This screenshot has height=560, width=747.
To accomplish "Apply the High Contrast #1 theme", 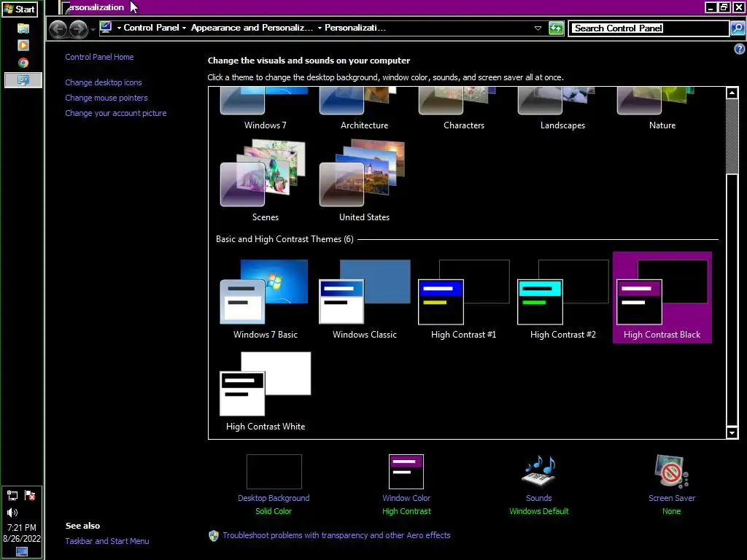I will point(463,298).
